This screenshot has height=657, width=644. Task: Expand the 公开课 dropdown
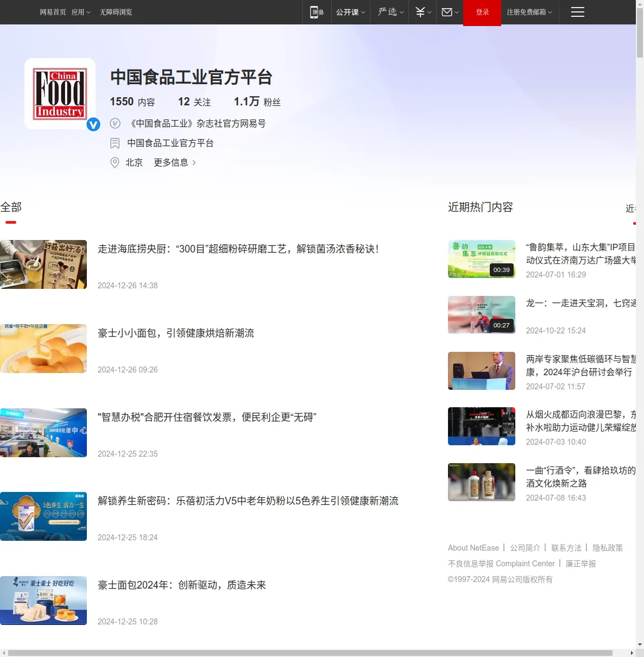pyautogui.click(x=350, y=12)
